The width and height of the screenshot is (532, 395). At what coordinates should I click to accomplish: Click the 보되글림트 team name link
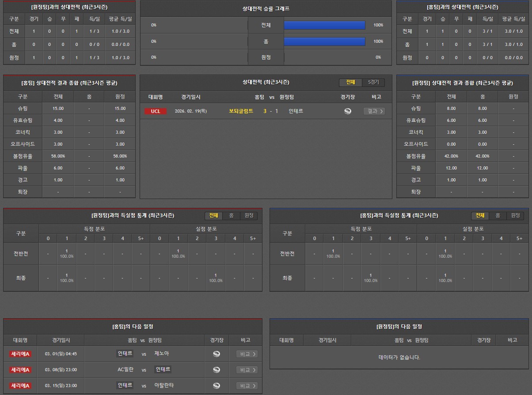[x=241, y=111]
